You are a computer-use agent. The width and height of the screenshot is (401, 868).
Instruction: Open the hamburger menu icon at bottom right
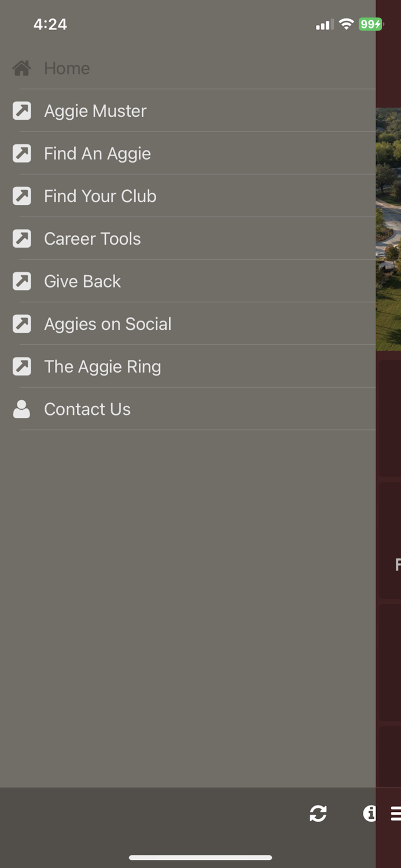click(396, 814)
